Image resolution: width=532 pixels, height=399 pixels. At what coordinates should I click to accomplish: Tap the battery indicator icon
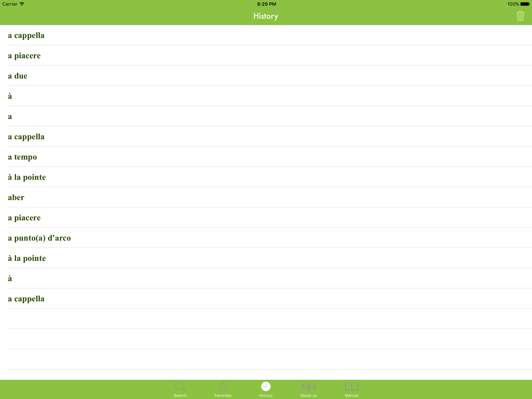coord(525,4)
